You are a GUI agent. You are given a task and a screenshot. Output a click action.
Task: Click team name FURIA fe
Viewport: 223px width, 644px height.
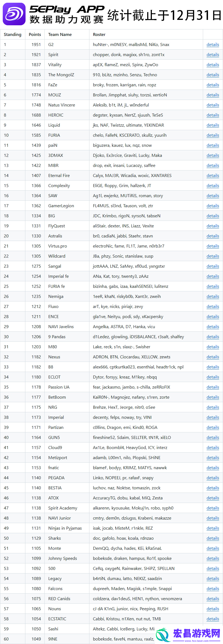(56, 286)
